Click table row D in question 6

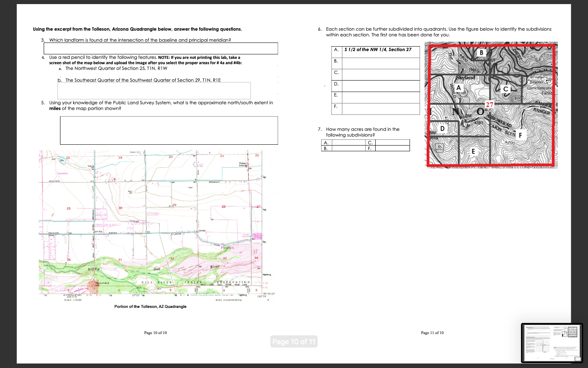coord(380,86)
